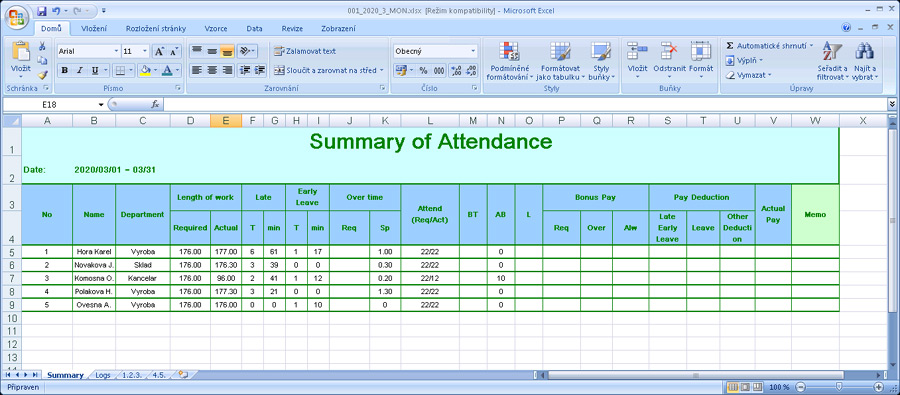Open the font size 11 dropdown

(145, 51)
